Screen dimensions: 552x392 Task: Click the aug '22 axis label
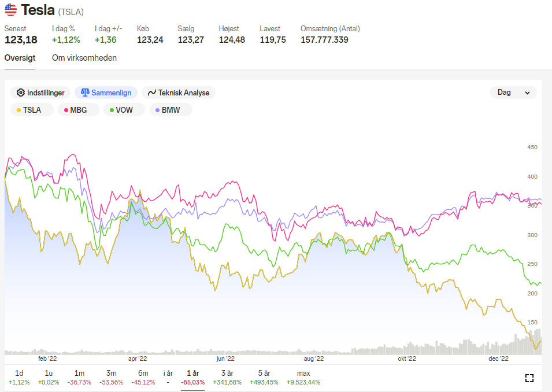[x=314, y=358]
